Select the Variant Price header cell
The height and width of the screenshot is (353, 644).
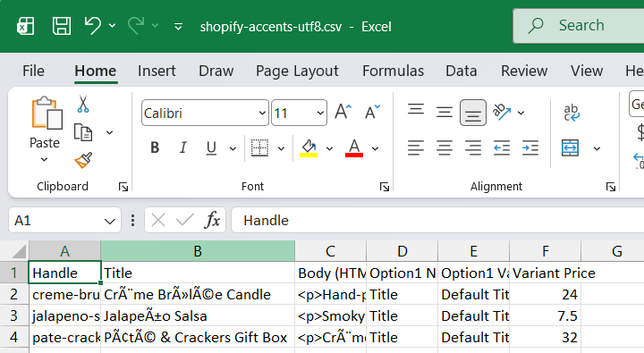click(x=545, y=273)
